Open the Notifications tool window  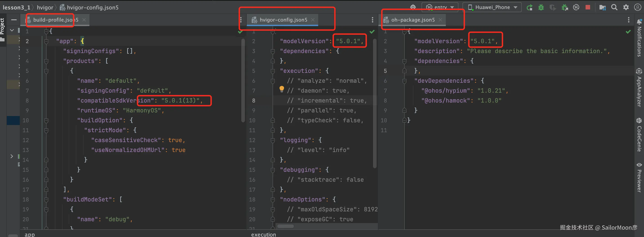click(x=639, y=38)
